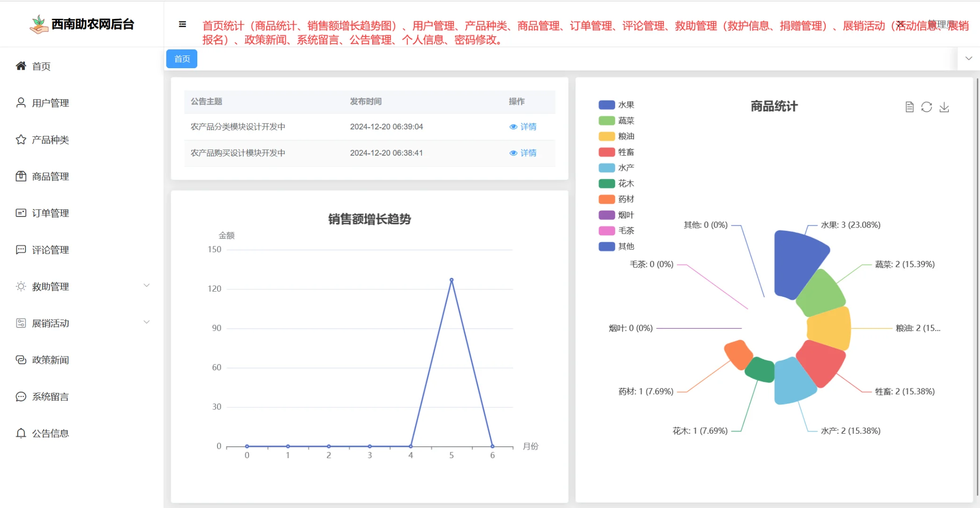Screen dimensions: 980x508
Task: Collapse the sidebar via the hamburger icon
Action: [182, 24]
